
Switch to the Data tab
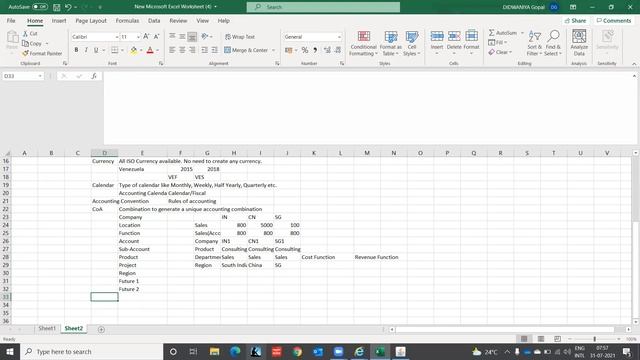click(154, 20)
